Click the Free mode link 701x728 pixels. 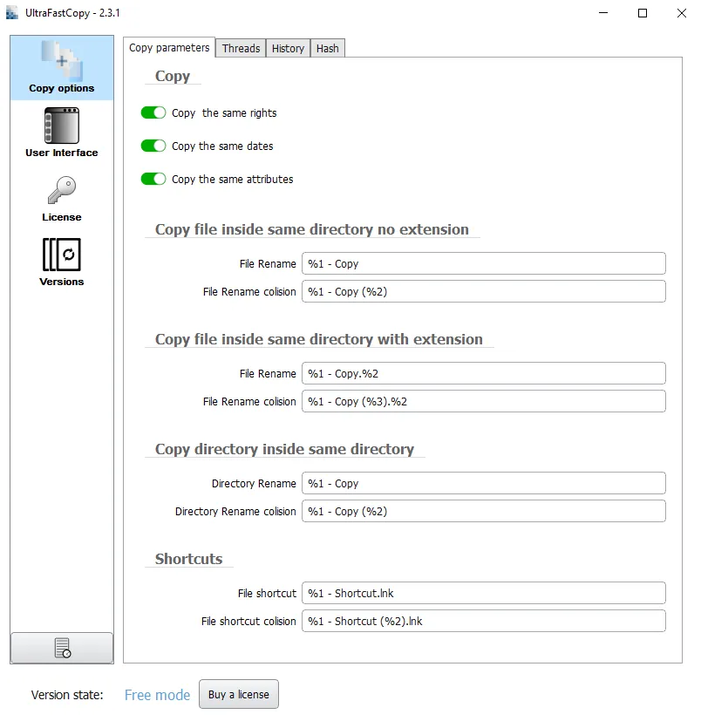tap(157, 694)
